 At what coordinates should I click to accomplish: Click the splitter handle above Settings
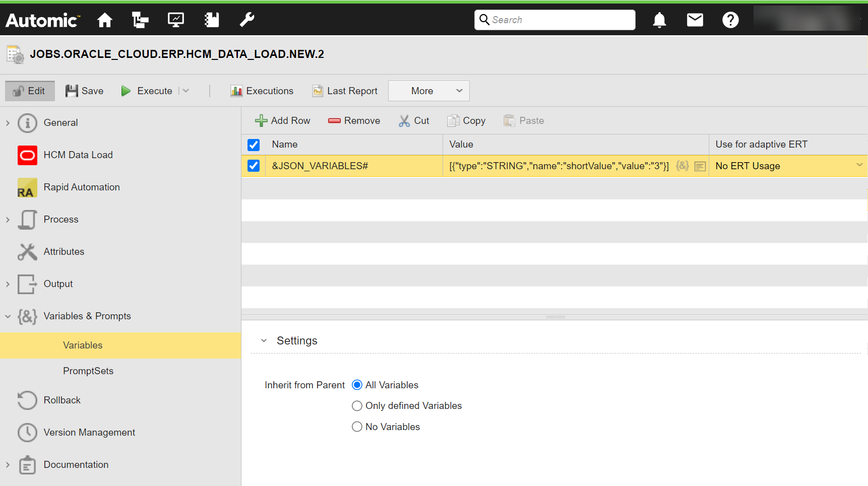[555, 317]
